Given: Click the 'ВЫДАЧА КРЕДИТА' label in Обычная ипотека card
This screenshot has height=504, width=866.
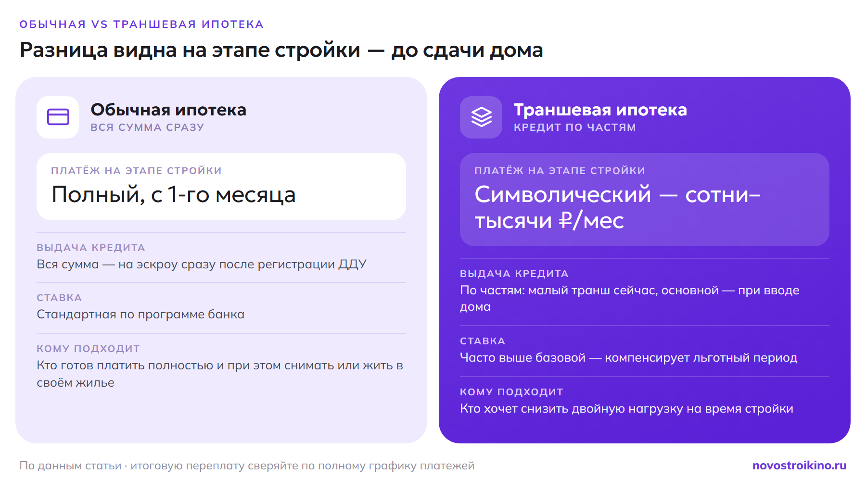Looking at the screenshot, I should [x=91, y=248].
